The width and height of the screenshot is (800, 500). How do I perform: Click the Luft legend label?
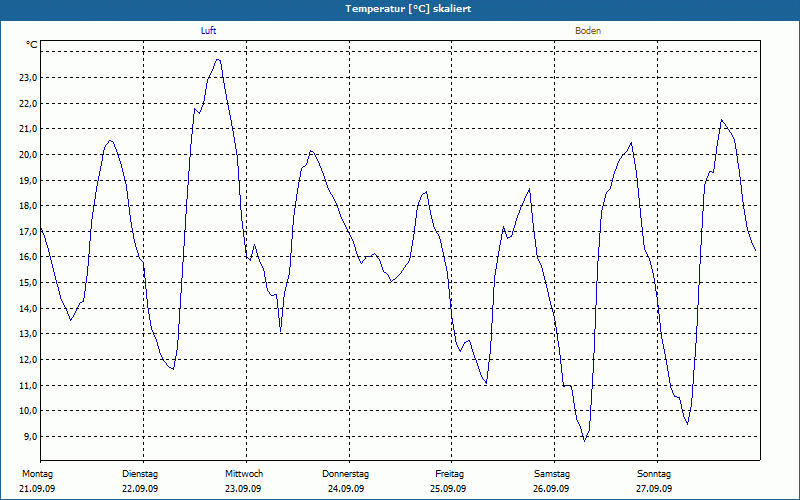pos(208,31)
